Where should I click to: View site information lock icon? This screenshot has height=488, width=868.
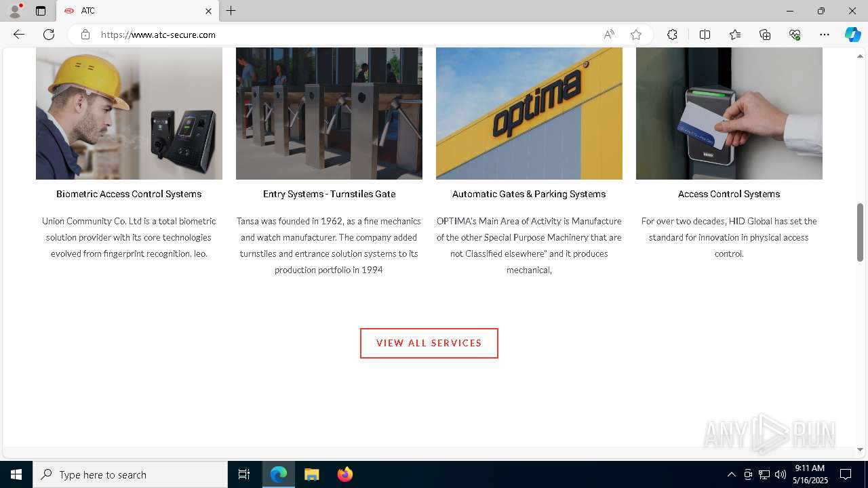pyautogui.click(x=85, y=35)
